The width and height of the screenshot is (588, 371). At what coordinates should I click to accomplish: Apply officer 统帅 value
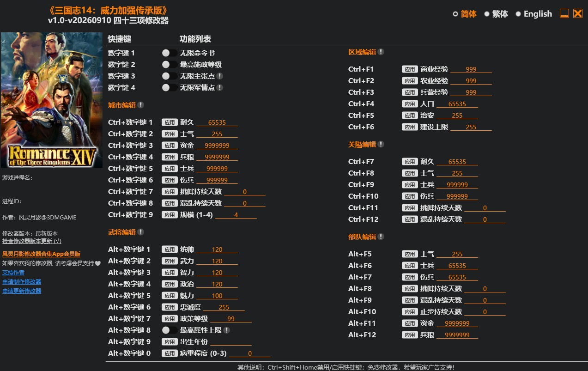pos(170,249)
